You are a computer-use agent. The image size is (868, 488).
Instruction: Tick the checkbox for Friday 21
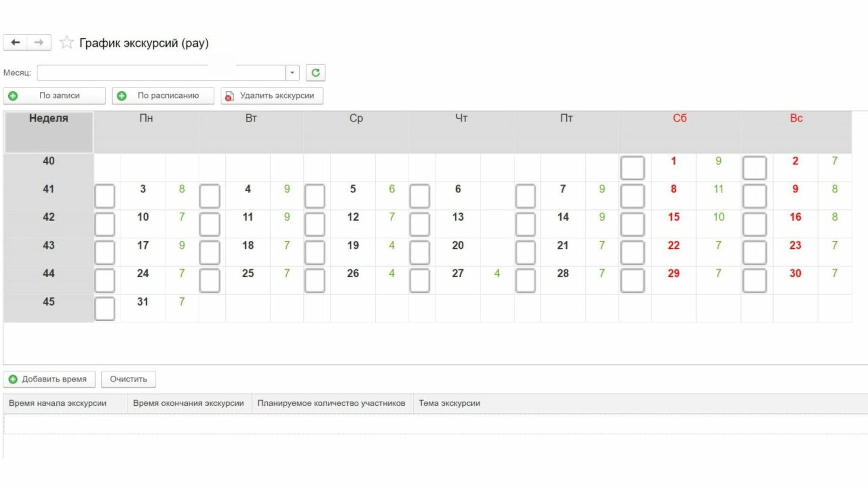point(525,253)
